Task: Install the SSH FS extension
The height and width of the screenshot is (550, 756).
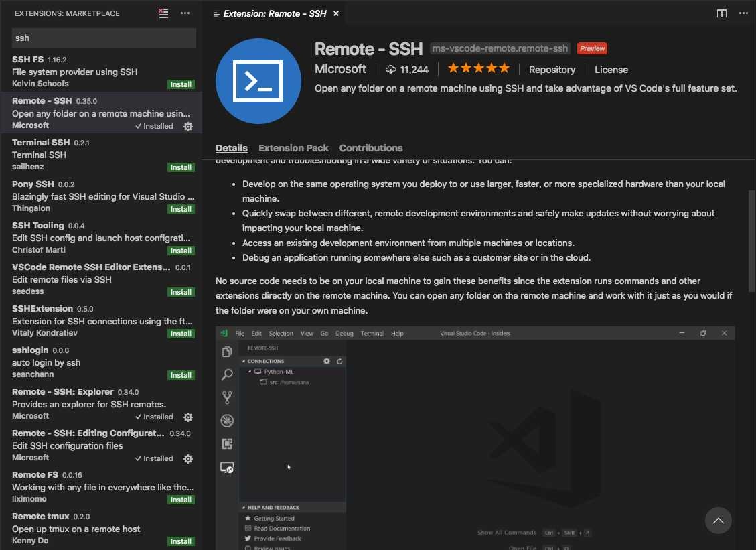Action: [181, 84]
